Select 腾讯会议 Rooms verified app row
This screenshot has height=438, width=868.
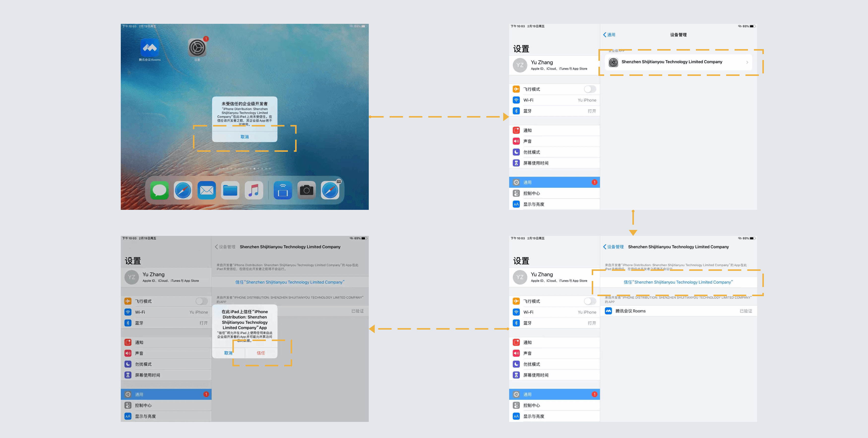pyautogui.click(x=678, y=311)
